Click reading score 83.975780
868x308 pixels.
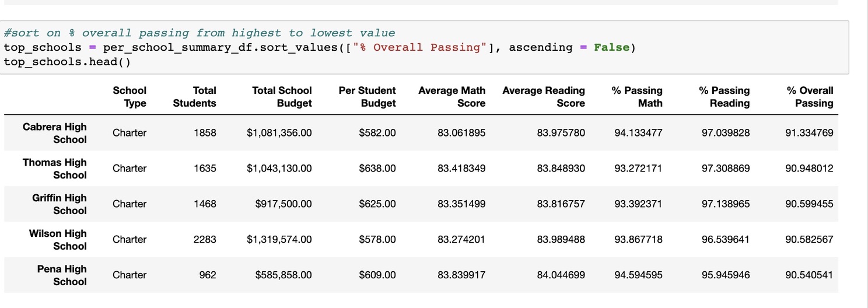pyautogui.click(x=561, y=133)
